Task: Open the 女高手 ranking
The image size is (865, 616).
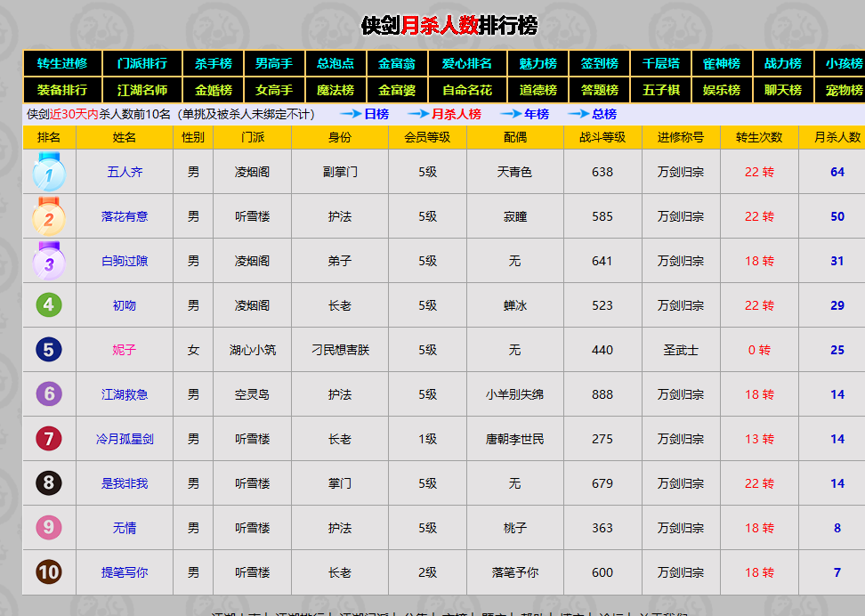Action: 274,90
